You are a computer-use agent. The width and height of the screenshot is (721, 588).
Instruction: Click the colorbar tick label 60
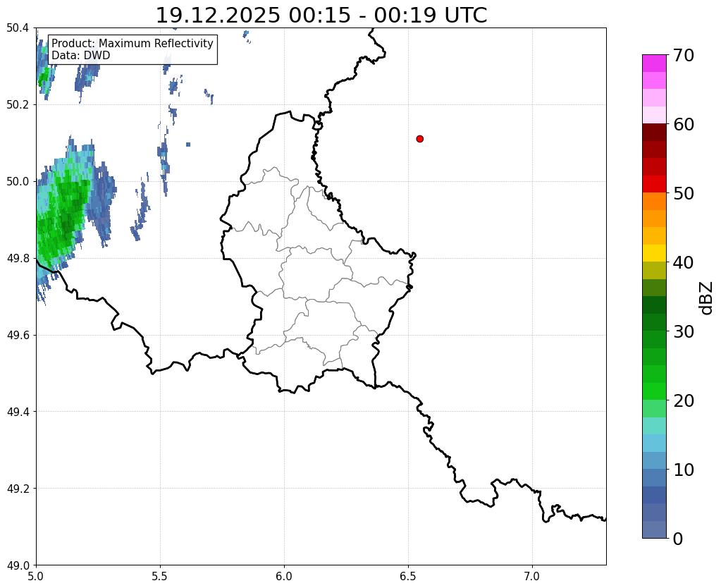pos(683,124)
